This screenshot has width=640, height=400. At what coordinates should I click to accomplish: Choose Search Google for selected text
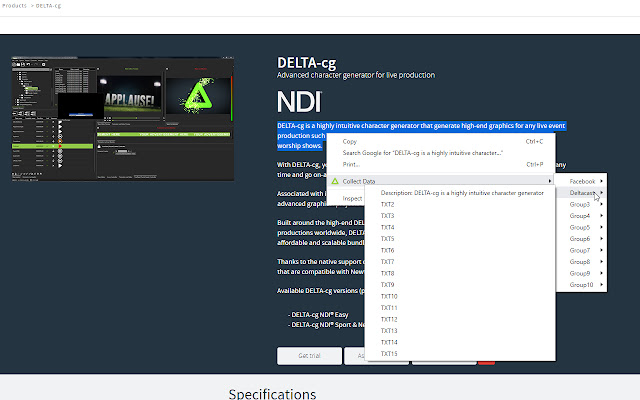coord(441,153)
